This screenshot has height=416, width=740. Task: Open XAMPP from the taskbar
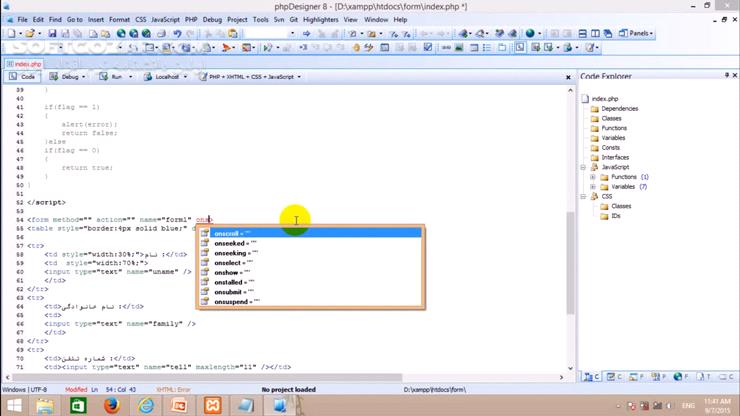click(x=212, y=406)
